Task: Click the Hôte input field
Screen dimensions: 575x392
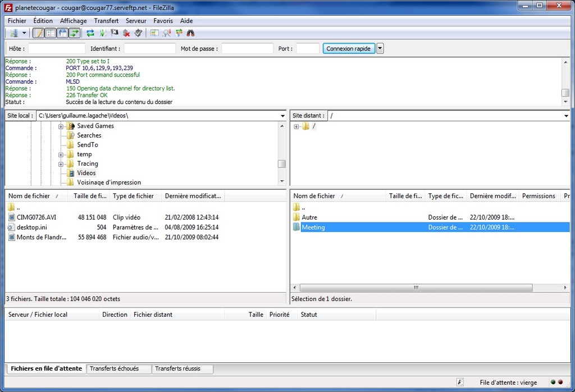Action: (x=57, y=49)
